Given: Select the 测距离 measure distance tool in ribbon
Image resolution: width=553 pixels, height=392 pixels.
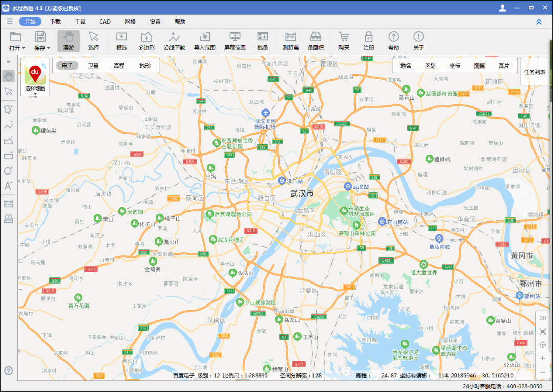Looking at the screenshot, I should click(291, 41).
